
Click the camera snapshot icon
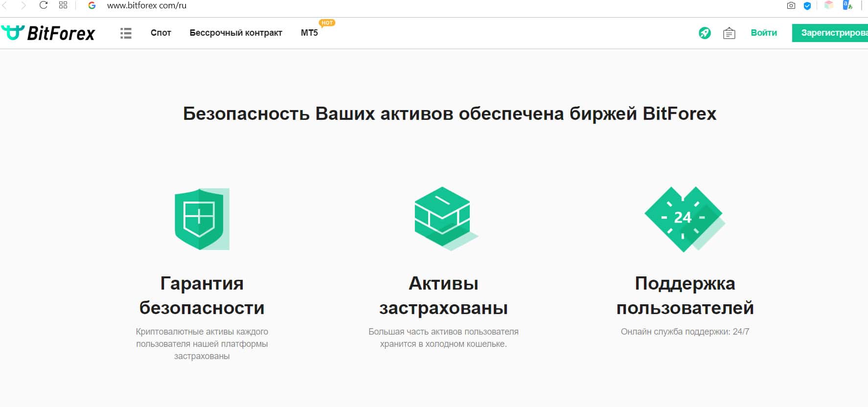[791, 6]
